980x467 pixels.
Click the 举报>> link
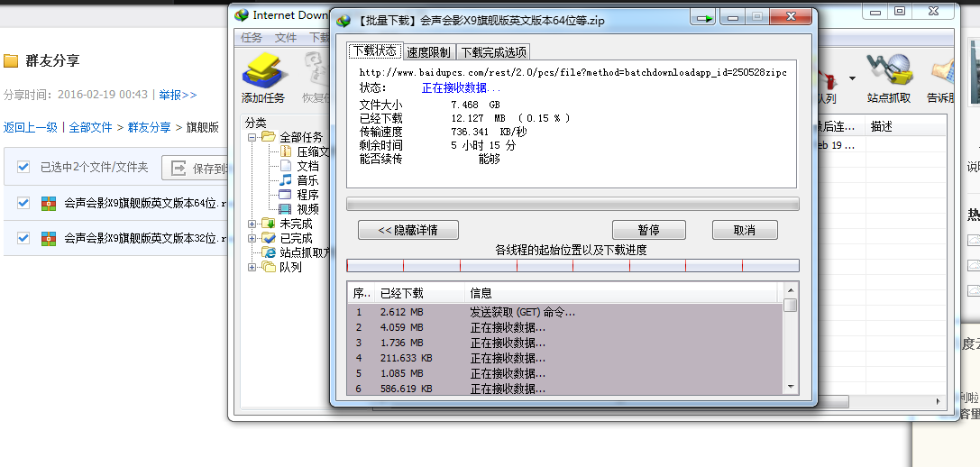click(x=178, y=95)
